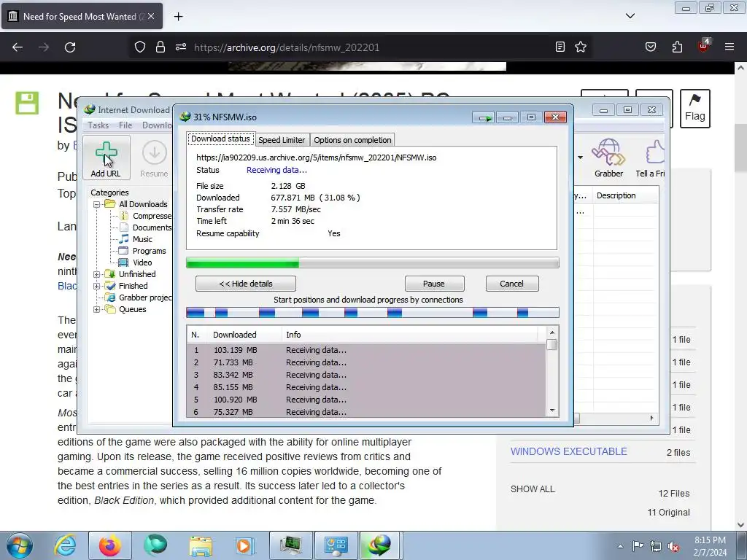
Task: Click the connections list scroll up arrow
Action: point(552,332)
